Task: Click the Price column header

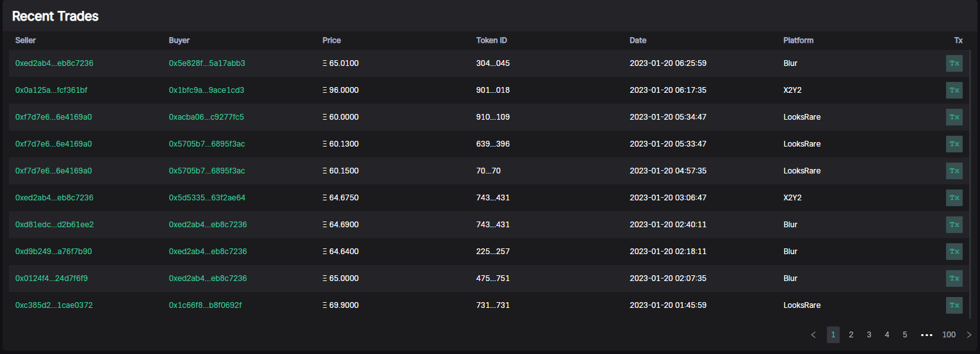Action: [x=332, y=40]
